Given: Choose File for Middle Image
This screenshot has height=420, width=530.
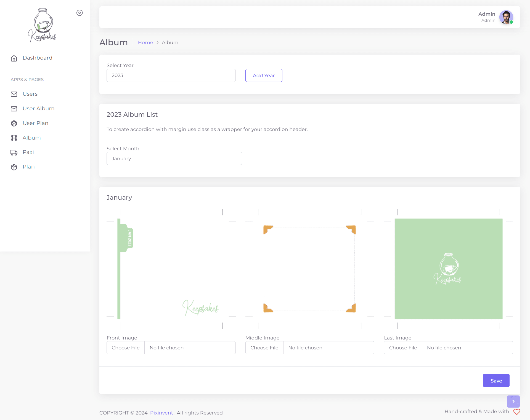Looking at the screenshot, I should (x=264, y=348).
